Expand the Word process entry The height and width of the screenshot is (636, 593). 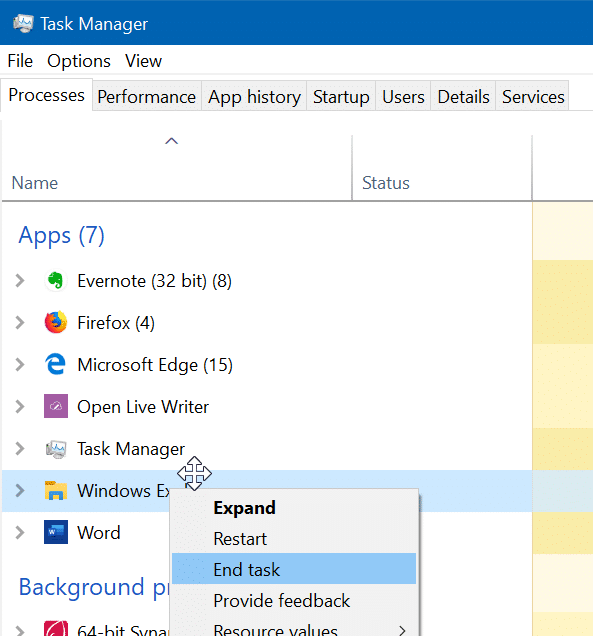pos(19,533)
